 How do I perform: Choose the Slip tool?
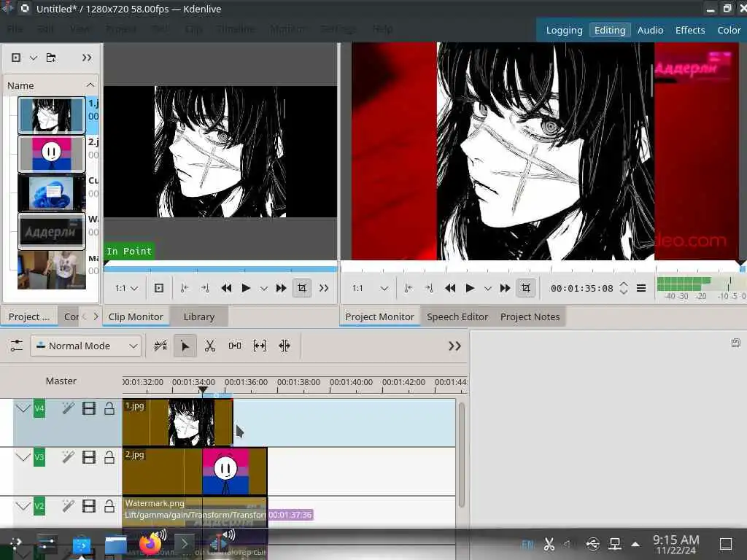(x=259, y=346)
